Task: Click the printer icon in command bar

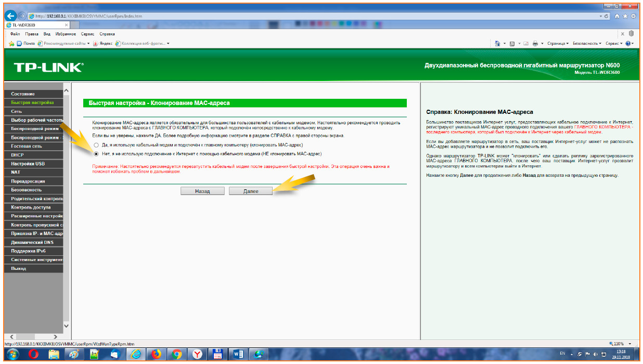Action: (x=535, y=43)
